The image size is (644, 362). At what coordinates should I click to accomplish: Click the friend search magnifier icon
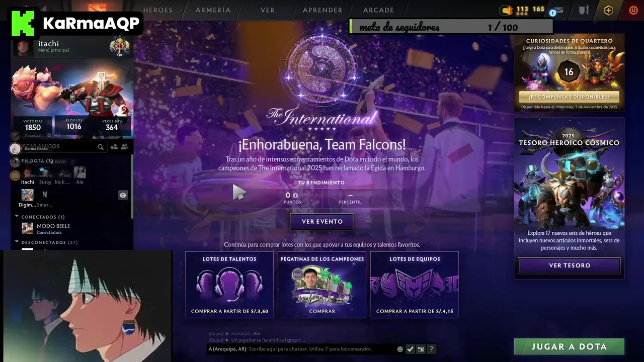click(x=101, y=147)
